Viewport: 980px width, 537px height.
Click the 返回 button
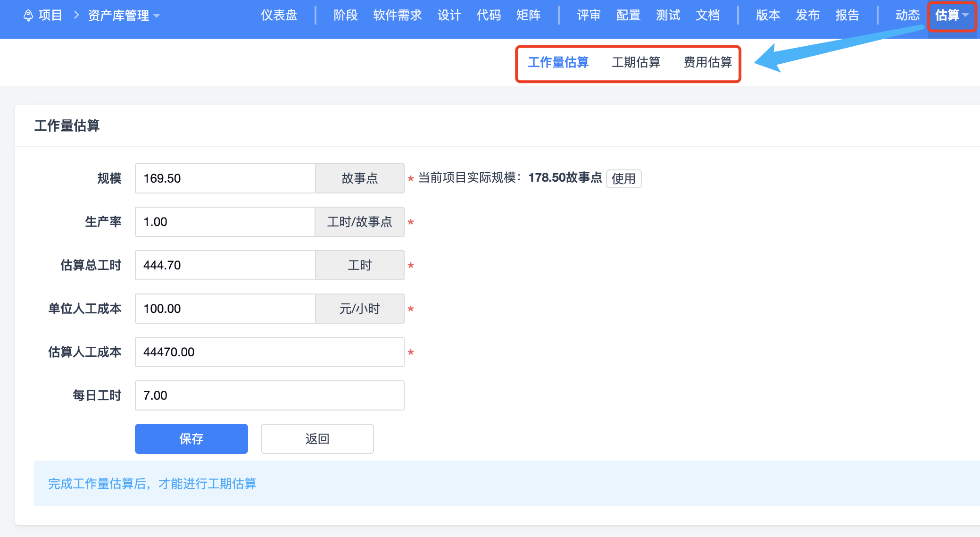[317, 439]
